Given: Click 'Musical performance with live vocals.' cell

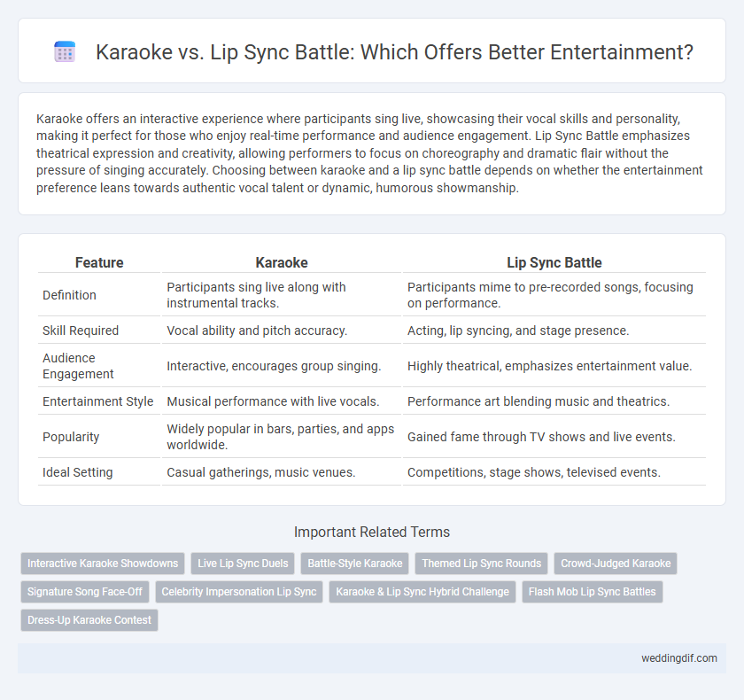Looking at the screenshot, I should [282, 401].
